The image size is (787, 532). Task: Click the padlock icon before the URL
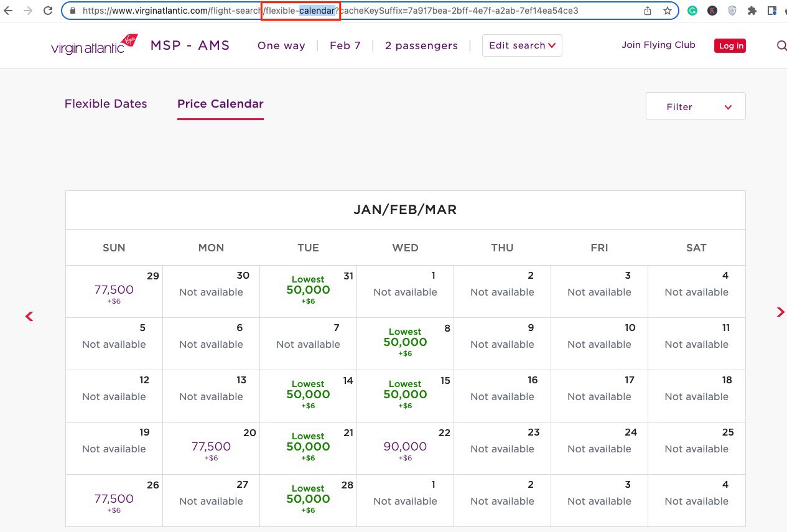(72, 10)
